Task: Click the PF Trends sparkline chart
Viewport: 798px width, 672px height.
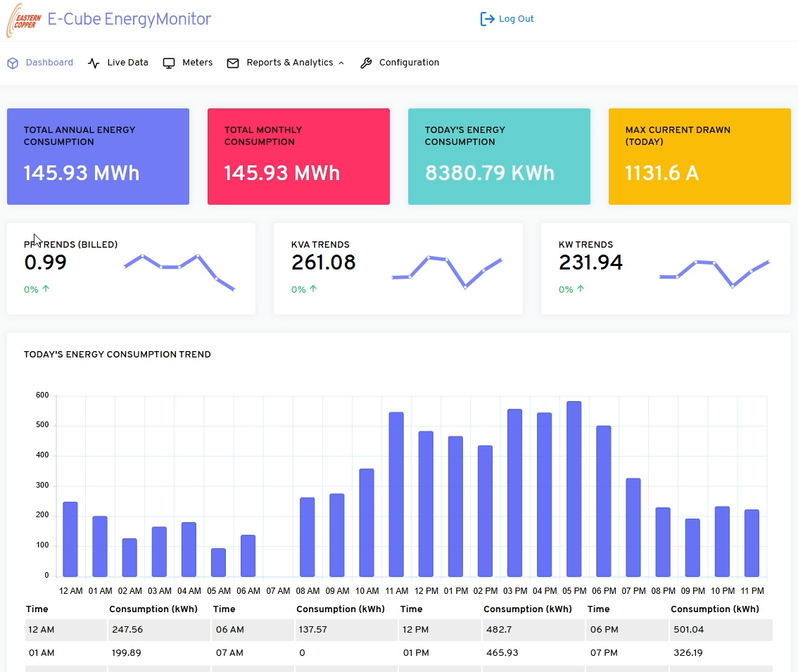Action: pyautogui.click(x=179, y=272)
